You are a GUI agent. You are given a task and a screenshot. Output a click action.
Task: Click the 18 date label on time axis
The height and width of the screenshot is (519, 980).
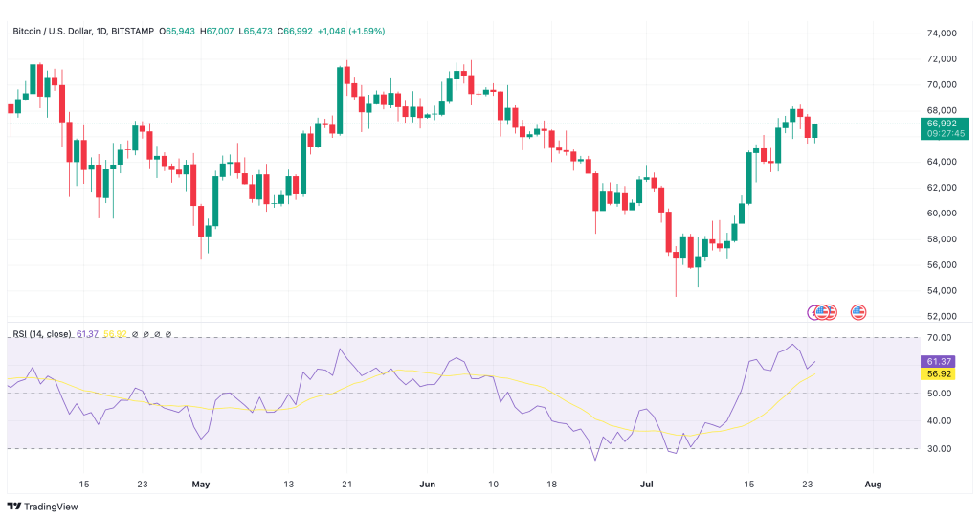(551, 484)
